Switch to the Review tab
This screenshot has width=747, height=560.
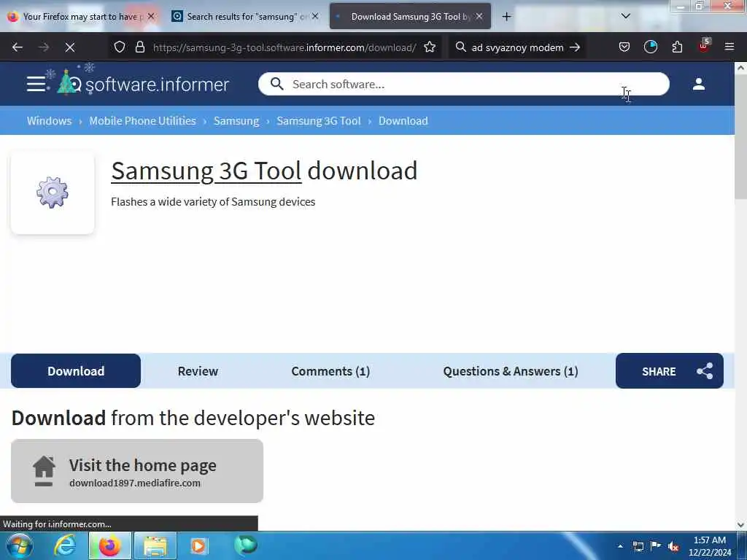[x=198, y=371]
